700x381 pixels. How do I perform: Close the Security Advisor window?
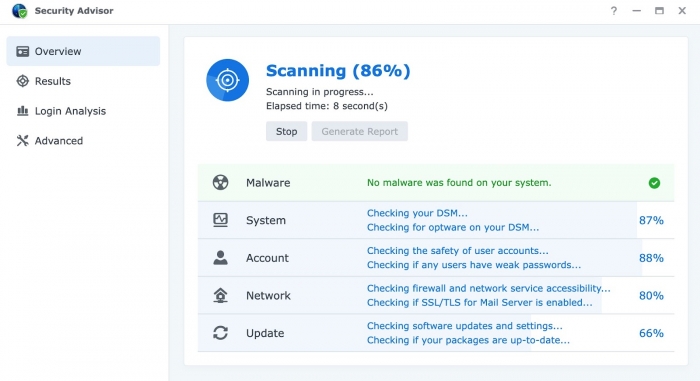click(x=682, y=11)
